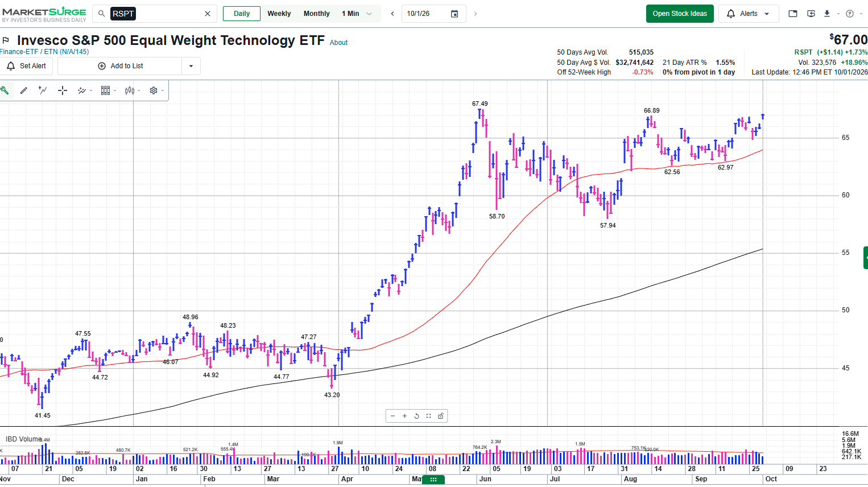Click the download icon
868x487 pixels.
[x=827, y=14]
